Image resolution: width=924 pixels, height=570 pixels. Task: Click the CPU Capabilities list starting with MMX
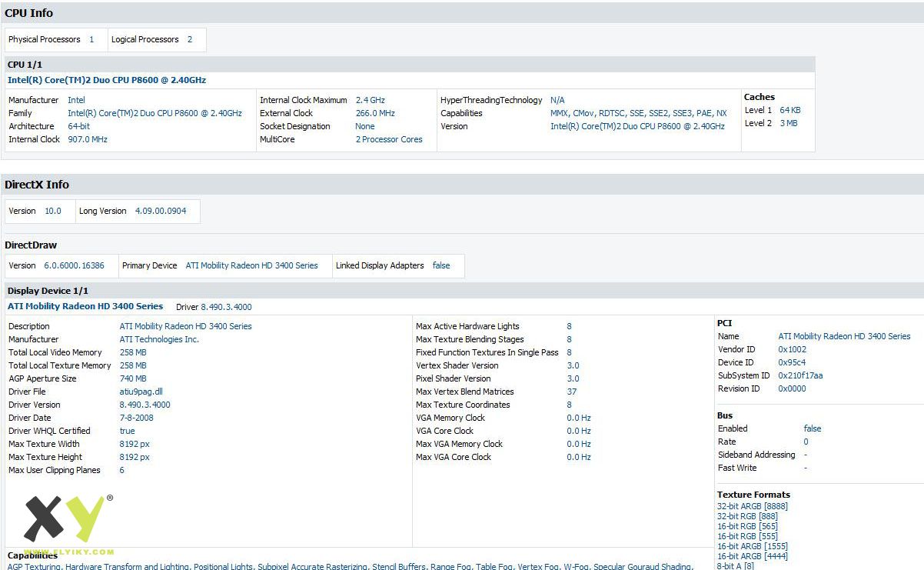coord(639,113)
